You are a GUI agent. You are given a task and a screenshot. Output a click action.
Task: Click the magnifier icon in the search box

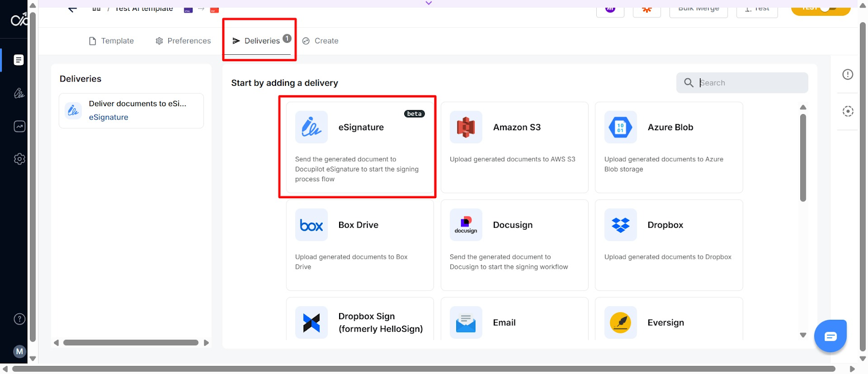point(688,83)
